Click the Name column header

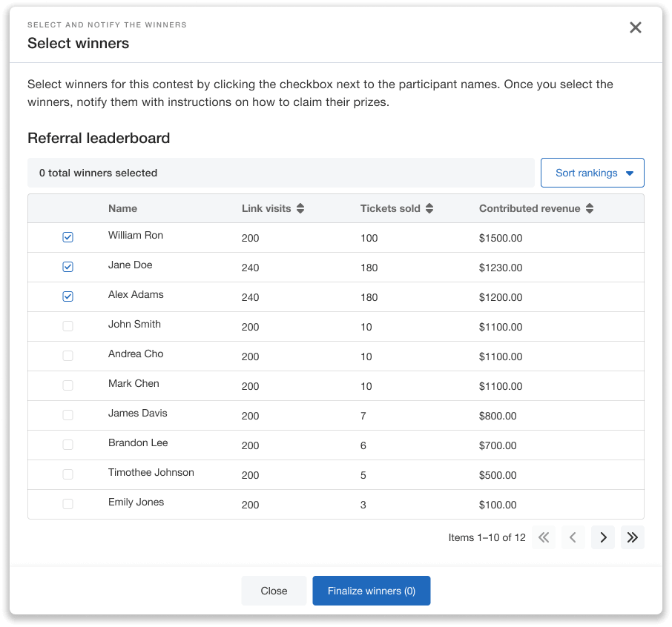122,208
